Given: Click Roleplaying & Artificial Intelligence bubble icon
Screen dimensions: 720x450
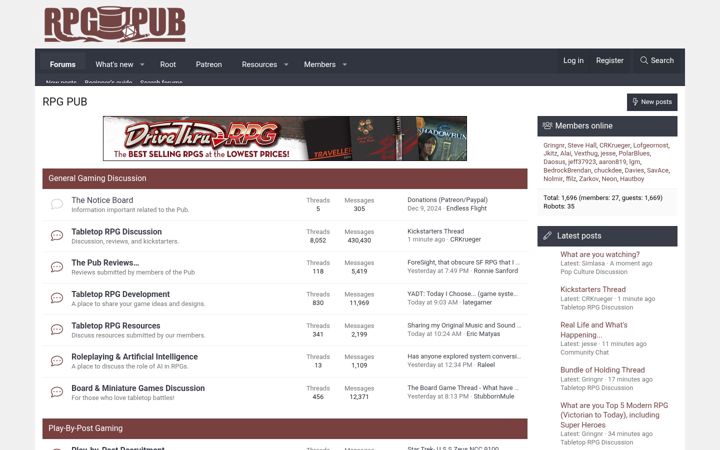Looking at the screenshot, I should (x=57, y=361).
